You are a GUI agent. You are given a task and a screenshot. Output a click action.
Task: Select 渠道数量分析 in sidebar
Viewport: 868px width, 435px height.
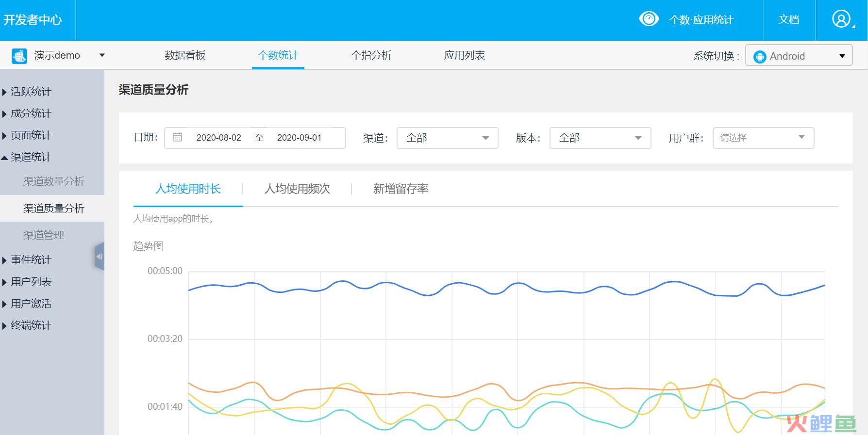click(53, 181)
